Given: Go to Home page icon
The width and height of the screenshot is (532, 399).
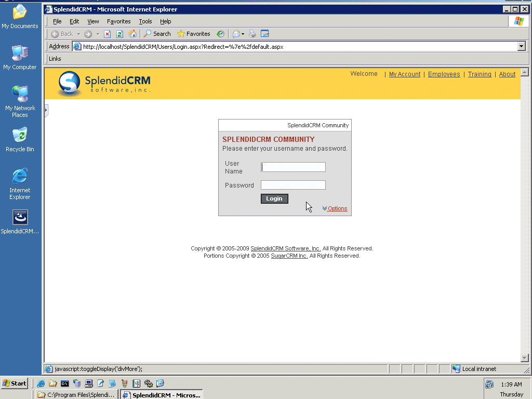Looking at the screenshot, I should [x=132, y=34].
